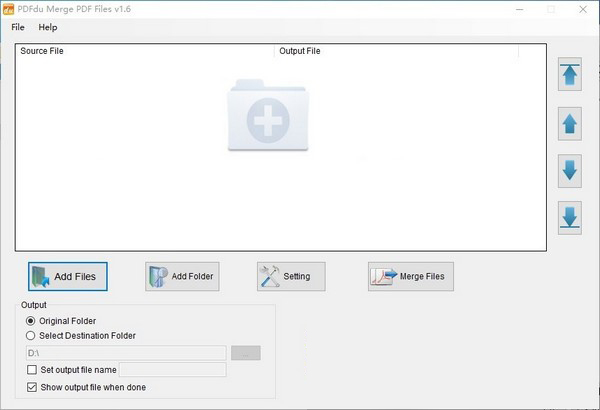Open the Setting dialog button
This screenshot has width=600, height=410.
click(291, 276)
